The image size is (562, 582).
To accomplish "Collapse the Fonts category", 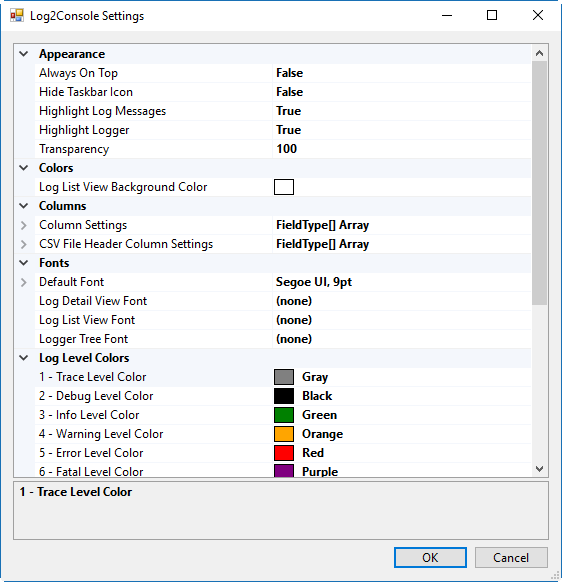I will pos(24,263).
